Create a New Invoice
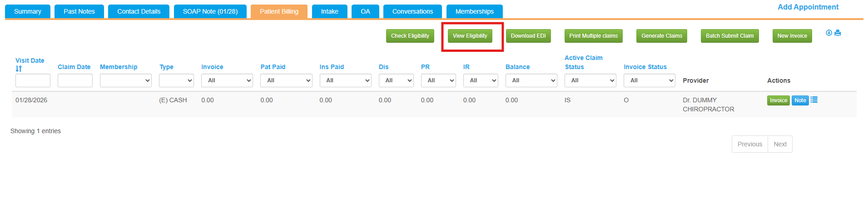868x210 pixels. 792,36
